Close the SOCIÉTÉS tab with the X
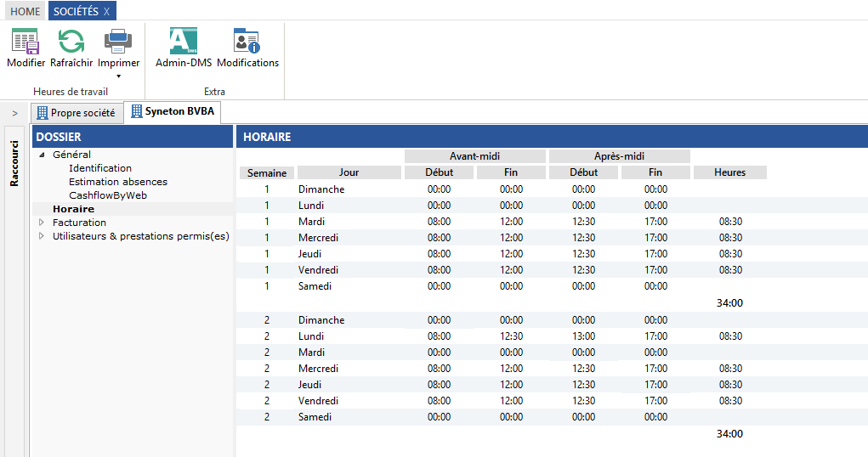 106,11
